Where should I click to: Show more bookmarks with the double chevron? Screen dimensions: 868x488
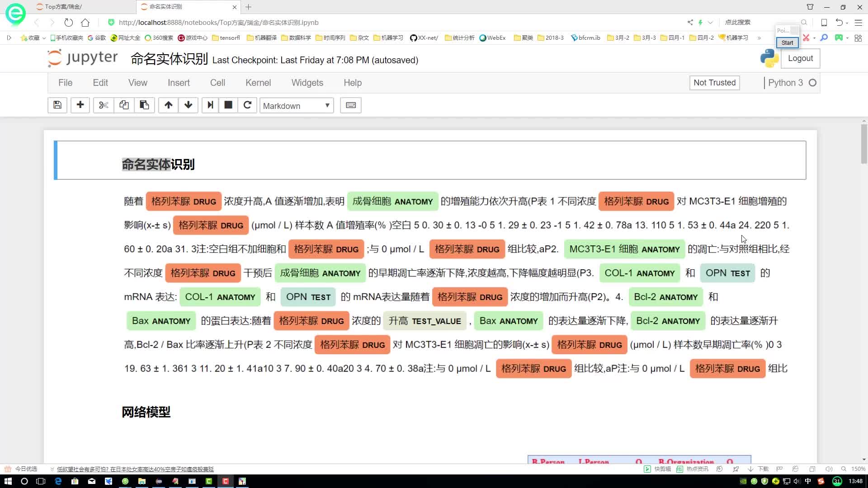click(759, 38)
